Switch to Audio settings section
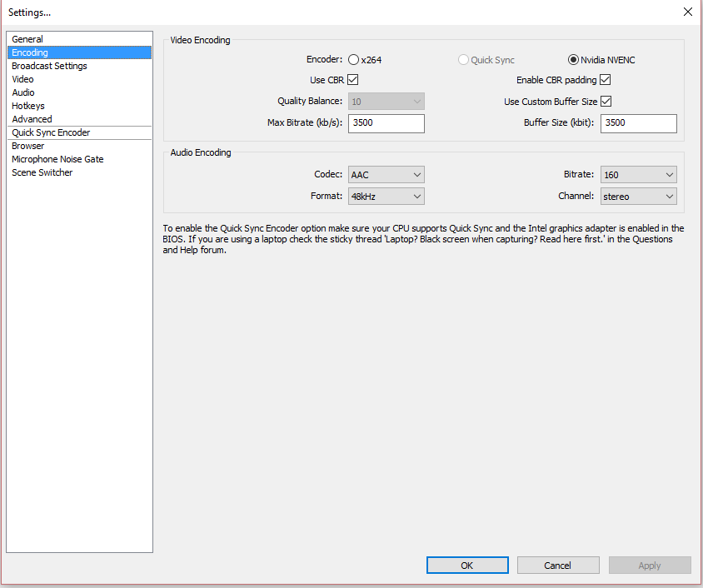 79,92
